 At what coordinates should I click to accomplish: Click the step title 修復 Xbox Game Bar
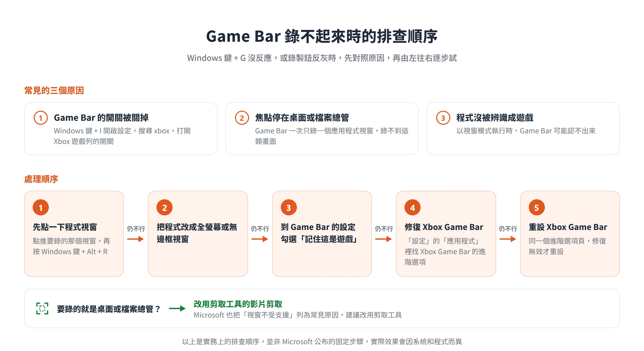coord(444,227)
